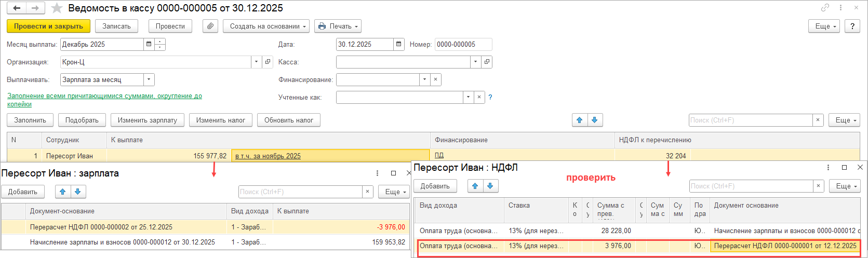Move the main table row down
The image size is (868, 258).
tap(595, 120)
